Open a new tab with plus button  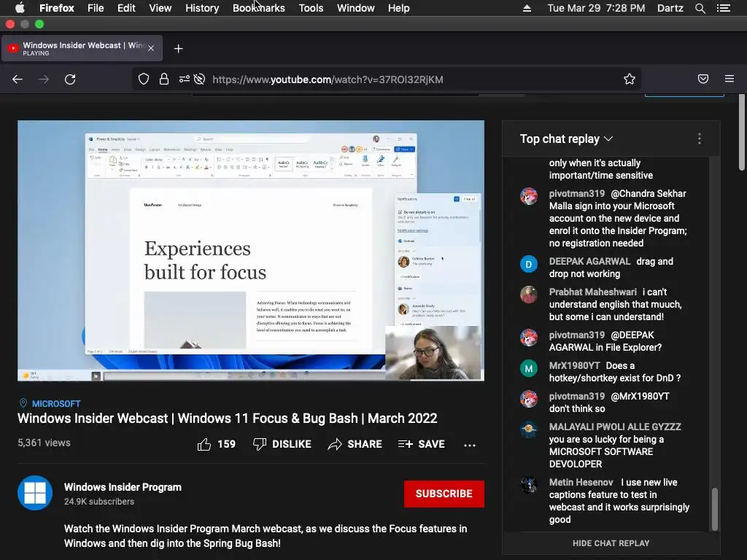(178, 49)
